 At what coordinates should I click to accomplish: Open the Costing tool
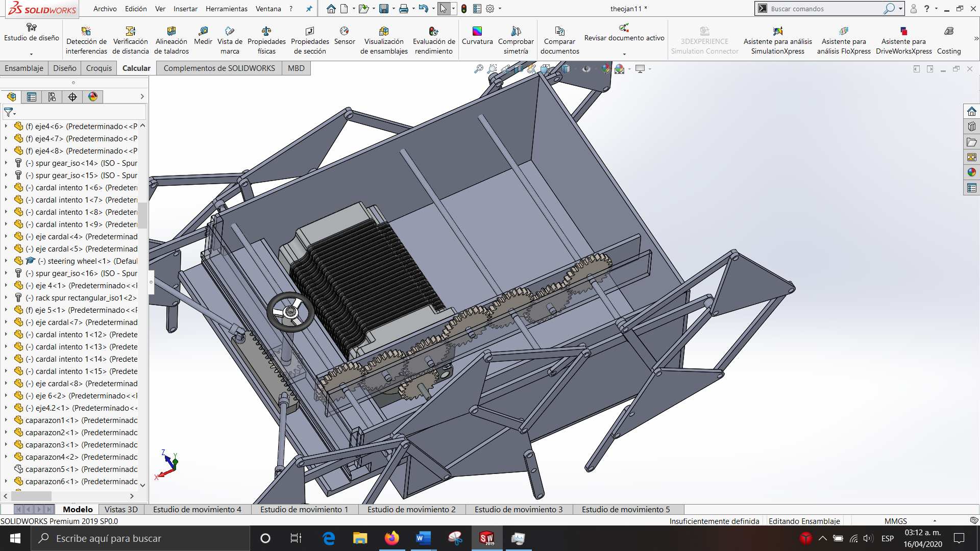point(949,40)
